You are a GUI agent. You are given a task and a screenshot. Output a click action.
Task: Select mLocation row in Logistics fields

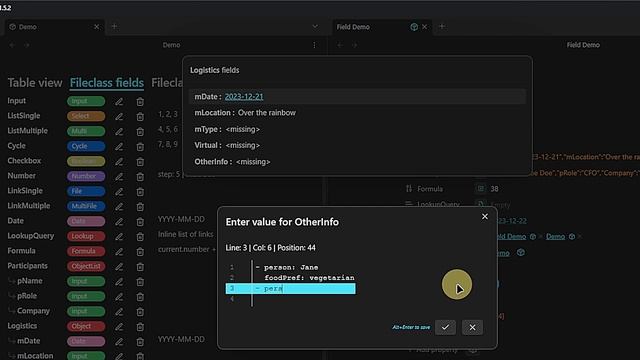[357, 113]
